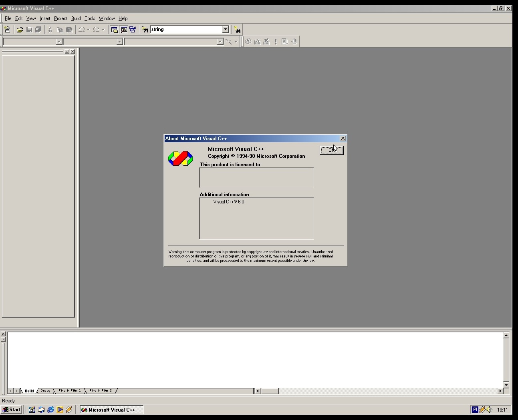The height and width of the screenshot is (420, 518).
Task: Click the WizardBar actions wand icon
Action: pyautogui.click(x=228, y=42)
